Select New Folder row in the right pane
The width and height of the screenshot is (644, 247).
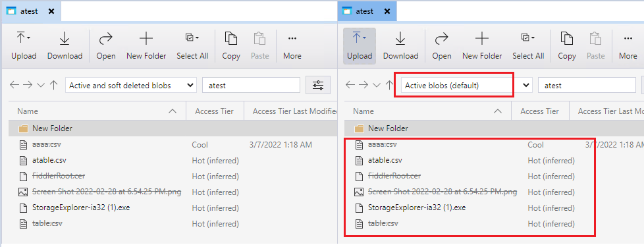495,128
